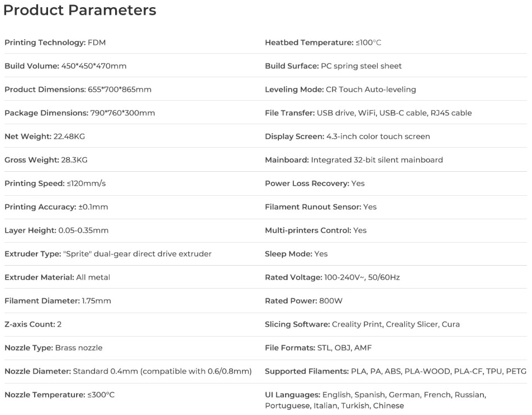Screen dimensions: 532x415
Task: Click the Printing Technology FDM row
Action: [55, 43]
